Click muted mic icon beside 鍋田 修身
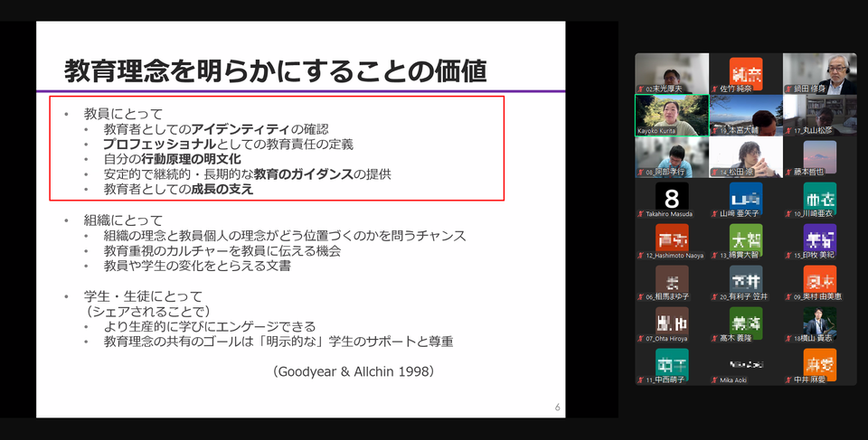Viewport: 868px width, 440px height. point(788,89)
